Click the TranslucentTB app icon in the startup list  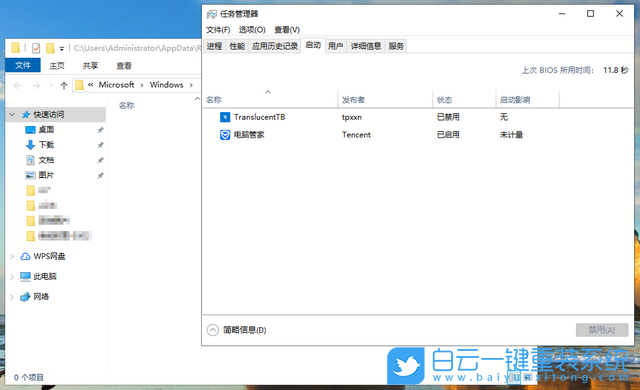pos(225,117)
